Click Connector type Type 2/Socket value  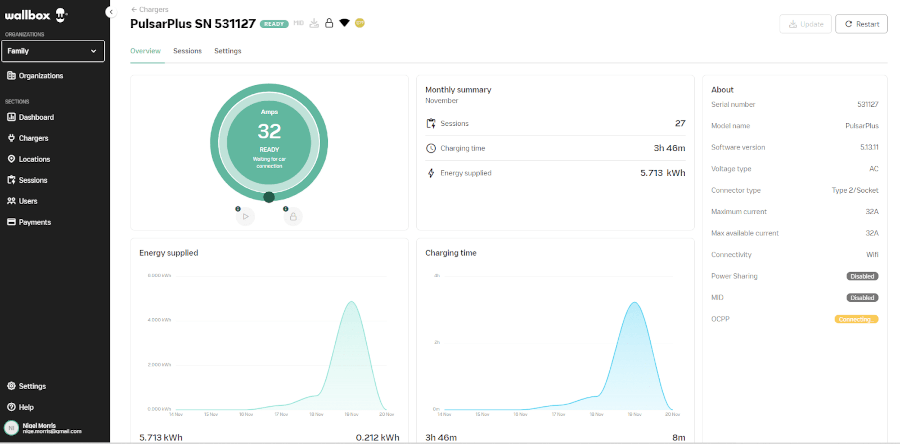[855, 190]
